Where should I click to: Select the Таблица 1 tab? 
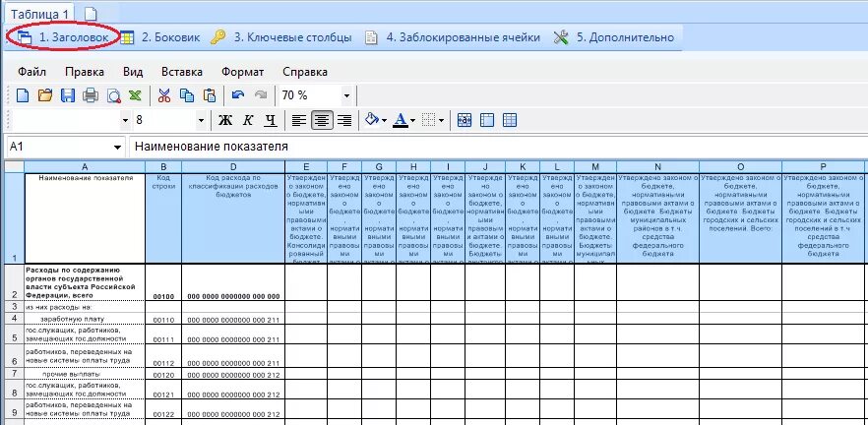39,14
